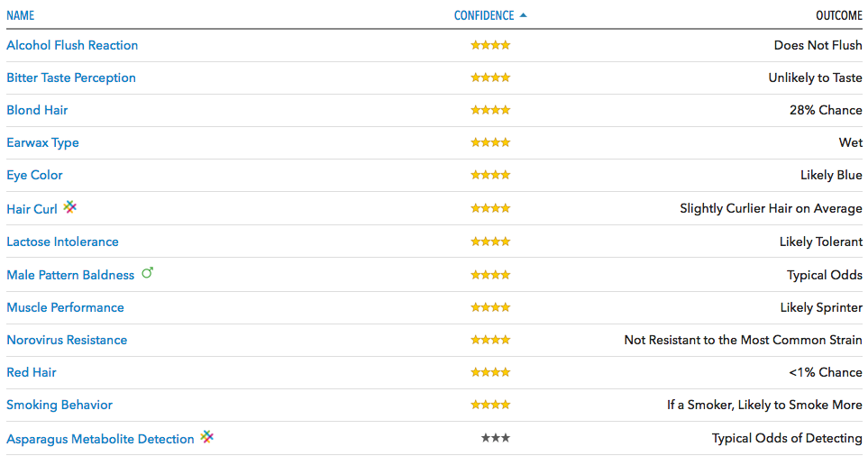Click the icon beside Asparagus Metabolite Detection
The image size is (868, 456).
tap(207, 437)
